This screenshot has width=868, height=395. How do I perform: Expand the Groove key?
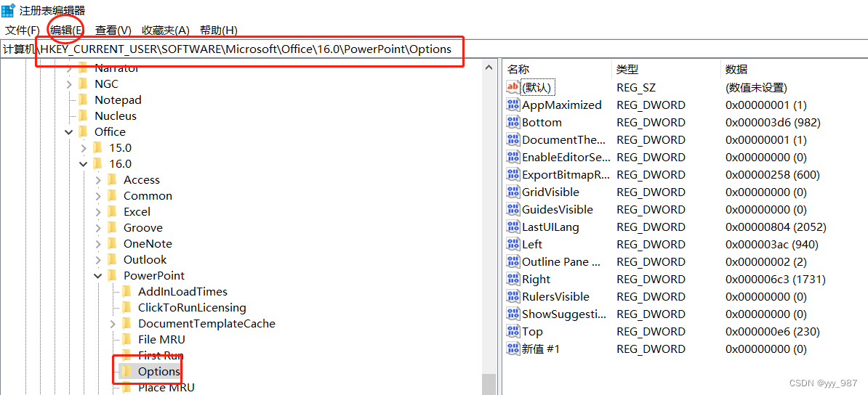98,228
